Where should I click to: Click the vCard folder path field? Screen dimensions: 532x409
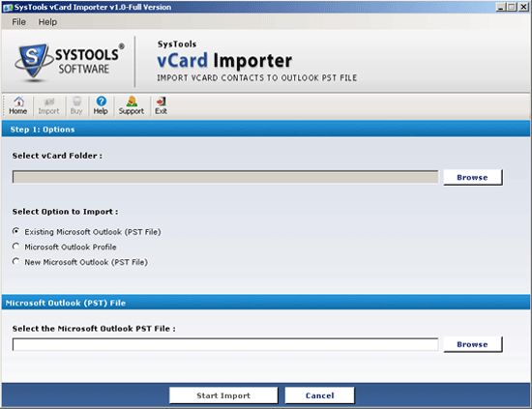[225, 177]
